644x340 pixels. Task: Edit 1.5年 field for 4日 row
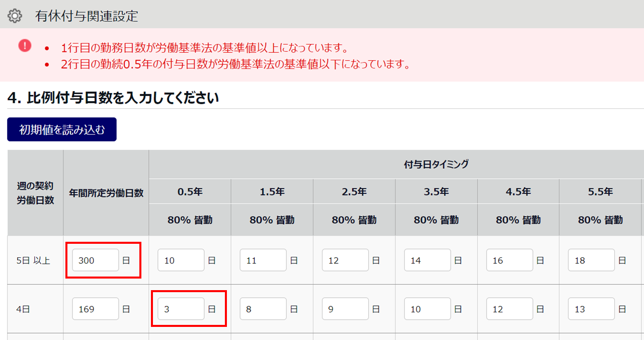[263, 309]
